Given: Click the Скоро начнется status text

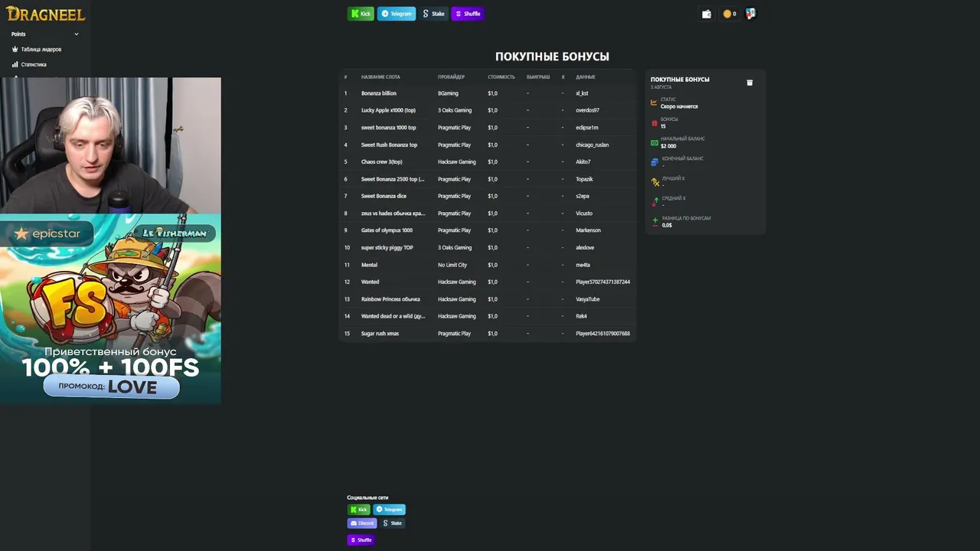Looking at the screenshot, I should pos(679,106).
